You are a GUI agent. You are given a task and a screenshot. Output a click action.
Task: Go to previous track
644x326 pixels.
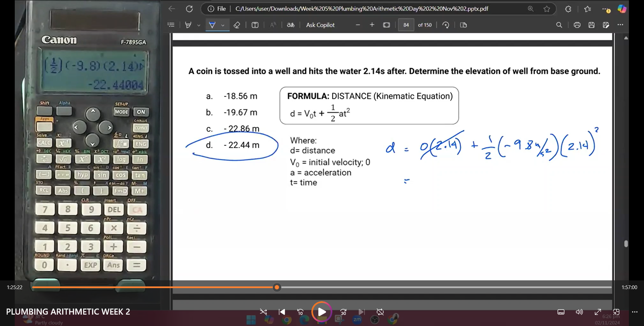[282, 312]
